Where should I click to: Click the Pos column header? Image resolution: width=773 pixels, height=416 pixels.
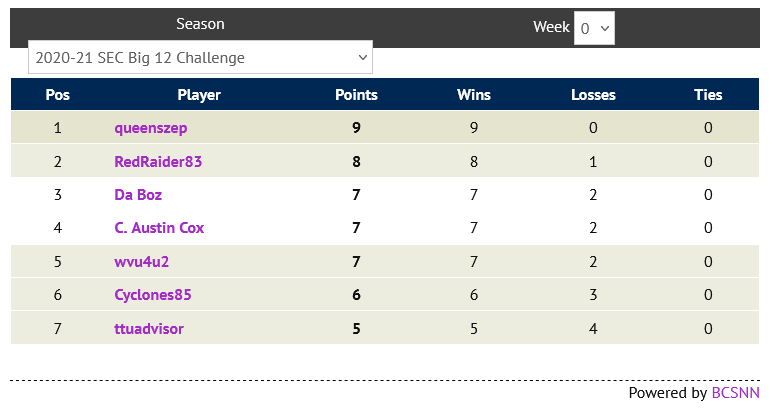(x=58, y=95)
